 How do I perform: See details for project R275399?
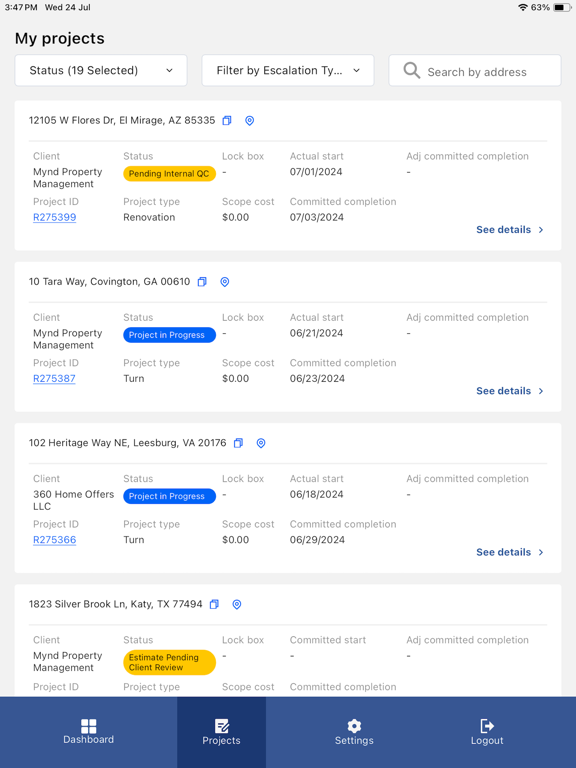[510, 230]
